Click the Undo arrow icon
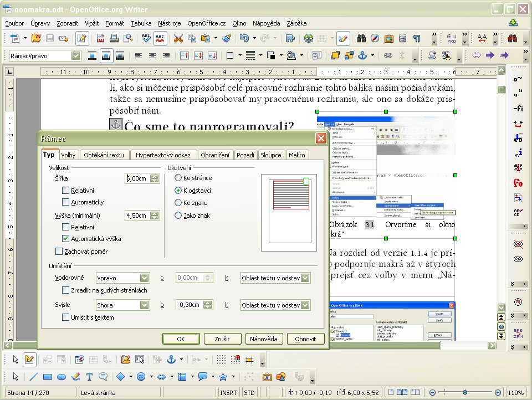This screenshot has height=400, width=532. coord(244,38)
